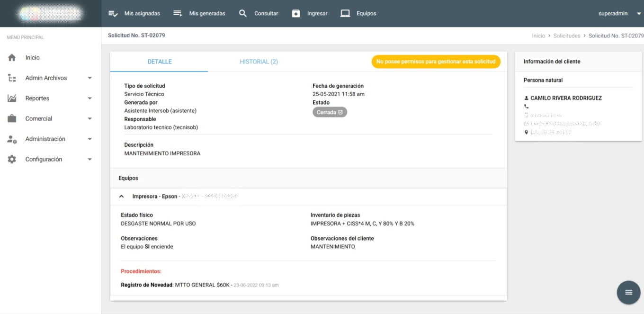644x314 pixels.
Task: Click the Equipos section header
Action: click(x=128, y=178)
